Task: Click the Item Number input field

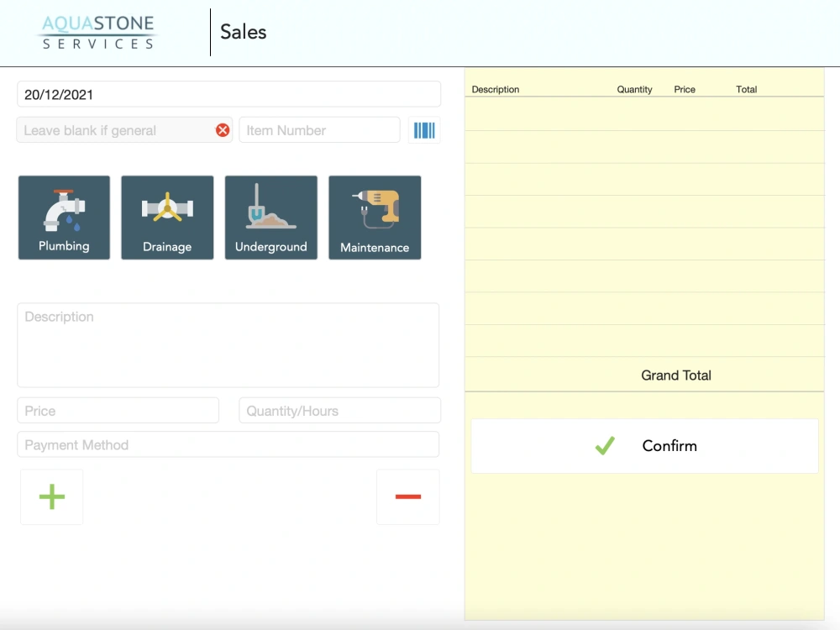Action: [319, 129]
